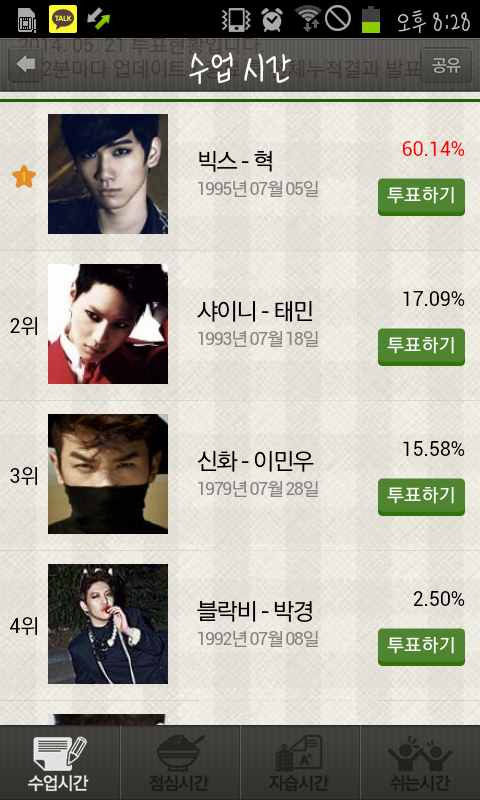The image size is (480, 800).
Task: Vote for 샤이니 - 태민
Action: pos(421,346)
